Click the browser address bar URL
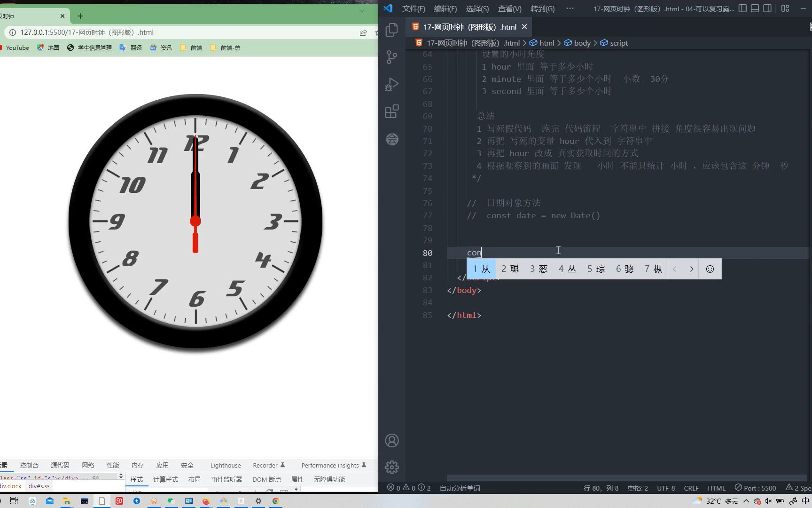Screen dimensions: 812x508 point(87,32)
